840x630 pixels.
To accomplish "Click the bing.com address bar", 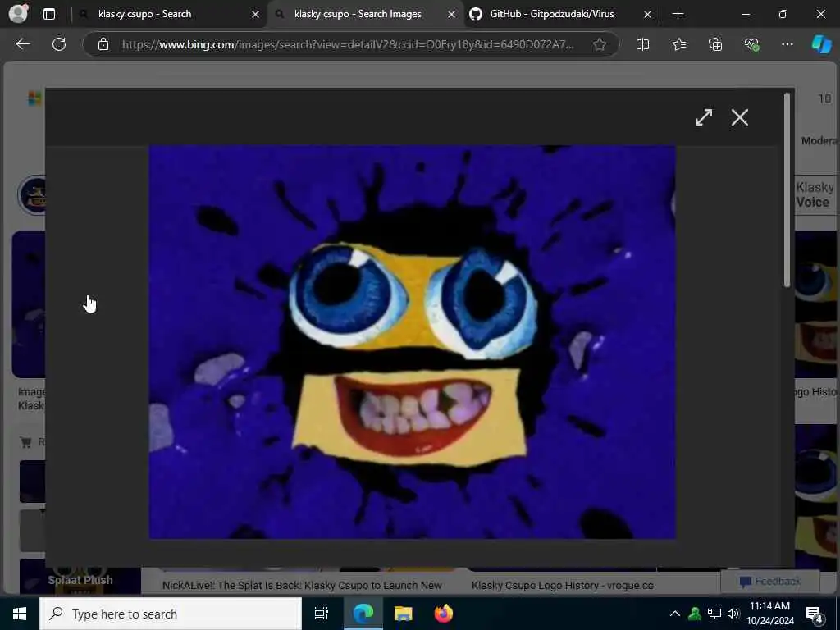I will (x=348, y=44).
